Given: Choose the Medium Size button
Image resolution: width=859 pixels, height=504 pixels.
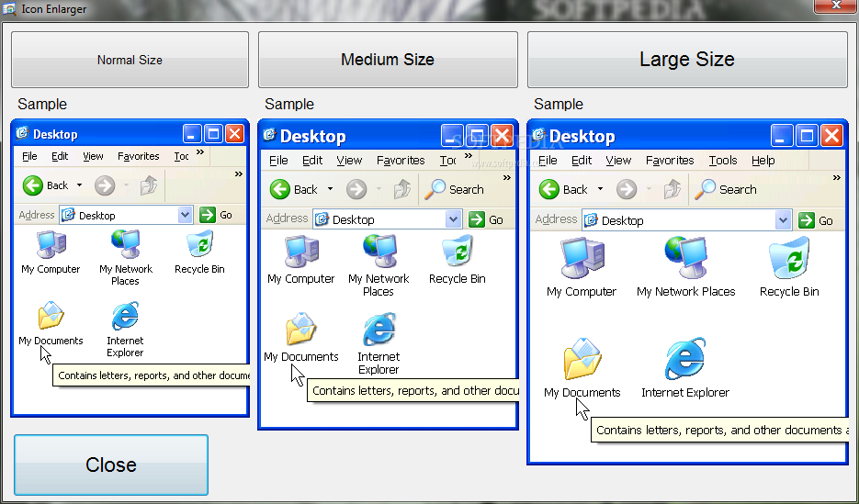Looking at the screenshot, I should (x=388, y=60).
